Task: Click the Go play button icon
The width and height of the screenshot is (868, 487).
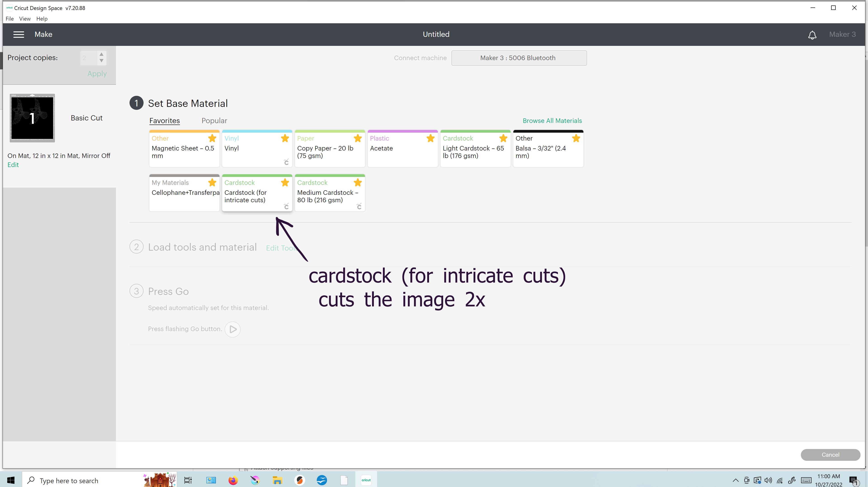Action: (233, 329)
